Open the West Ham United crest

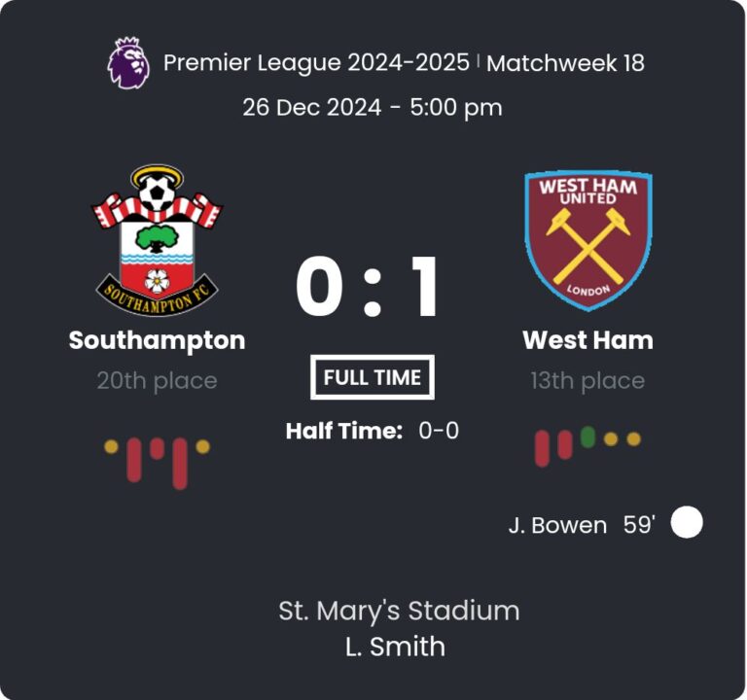[x=587, y=239]
